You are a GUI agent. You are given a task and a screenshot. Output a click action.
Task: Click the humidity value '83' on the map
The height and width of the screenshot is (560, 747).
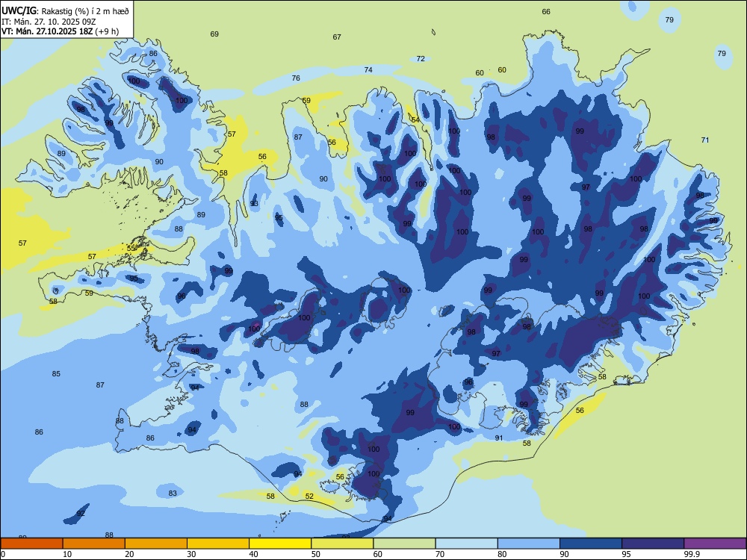[x=173, y=493]
